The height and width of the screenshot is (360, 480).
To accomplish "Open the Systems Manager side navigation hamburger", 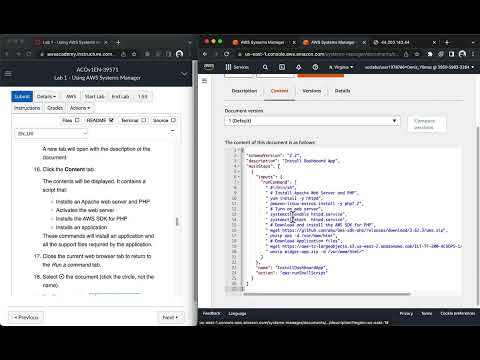I will 204,81.
